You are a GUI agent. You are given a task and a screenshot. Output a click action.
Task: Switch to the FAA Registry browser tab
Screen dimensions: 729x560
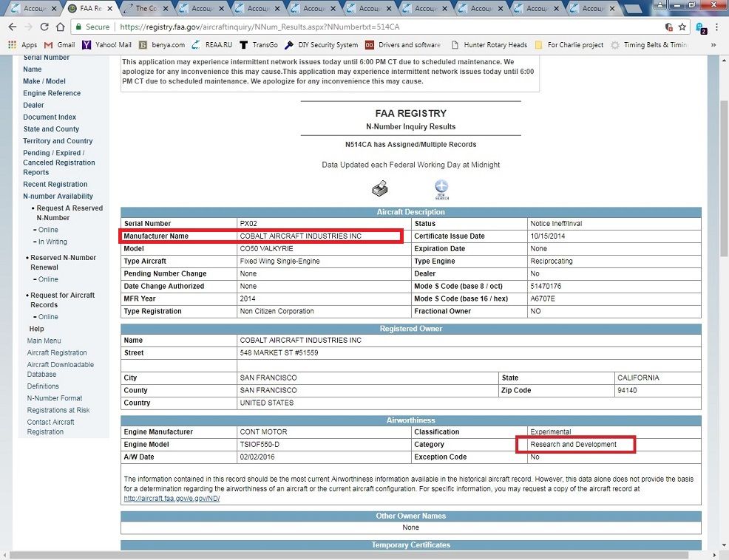coord(89,9)
